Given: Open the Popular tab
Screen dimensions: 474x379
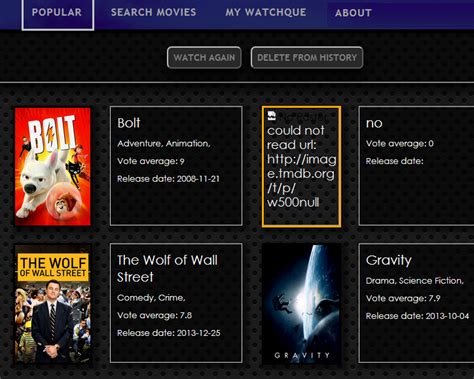Looking at the screenshot, I should [x=58, y=13].
